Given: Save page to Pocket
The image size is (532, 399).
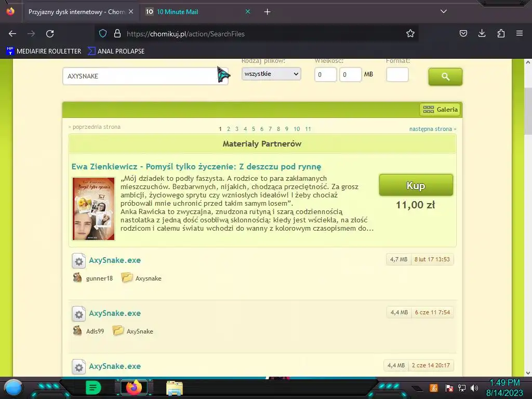Looking at the screenshot, I should [463, 34].
